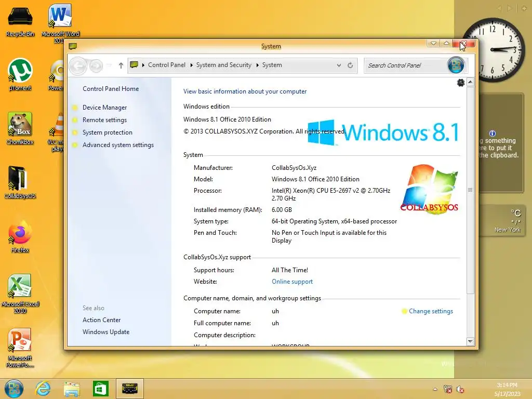Viewport: 532px width, 399px height.
Task: Click the add gadget plus icon at top right
Action: tap(524, 8)
